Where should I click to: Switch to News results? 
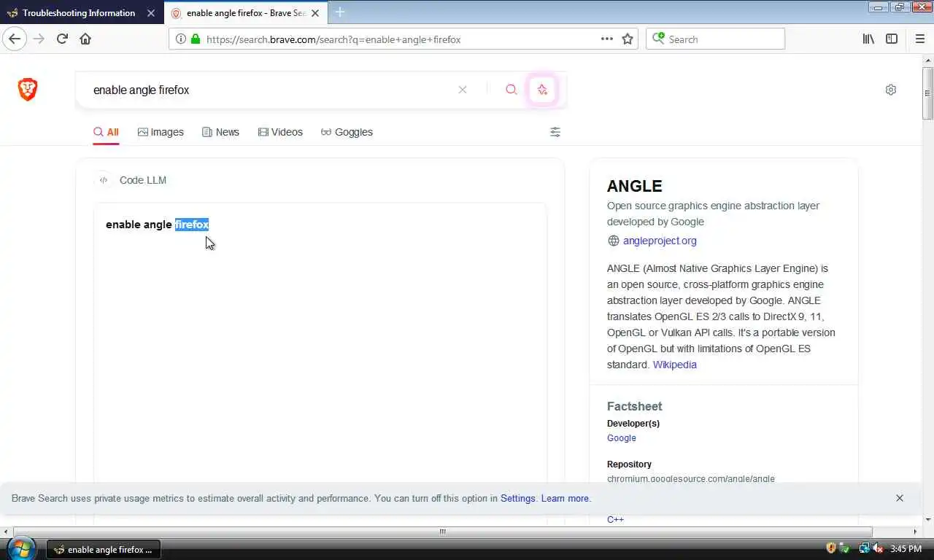pyautogui.click(x=221, y=132)
